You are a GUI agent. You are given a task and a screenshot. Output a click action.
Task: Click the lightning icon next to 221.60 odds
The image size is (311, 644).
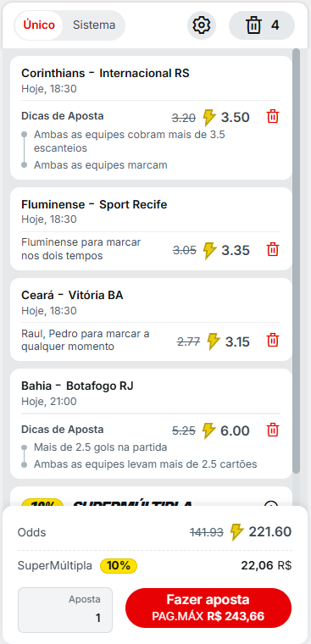(236, 532)
